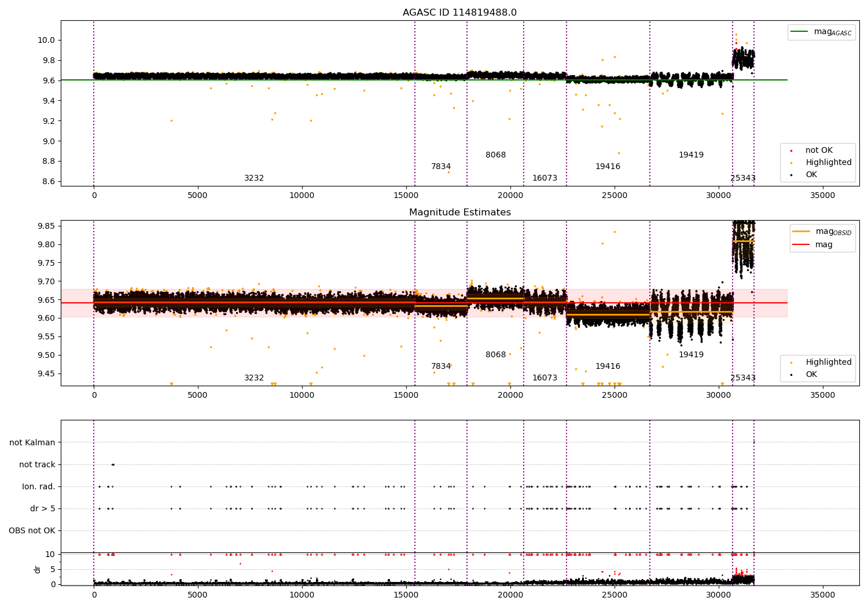Select 'Highlighted' legend entry in the AGASC plot
Image resolution: width=868 pixels, height=608 pixels.
click(828, 163)
